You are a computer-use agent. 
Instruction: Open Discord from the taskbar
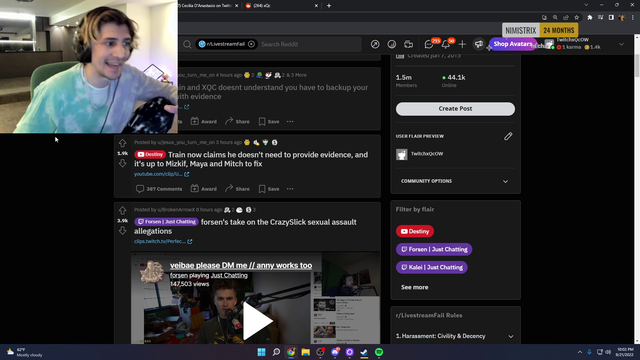[335, 352]
